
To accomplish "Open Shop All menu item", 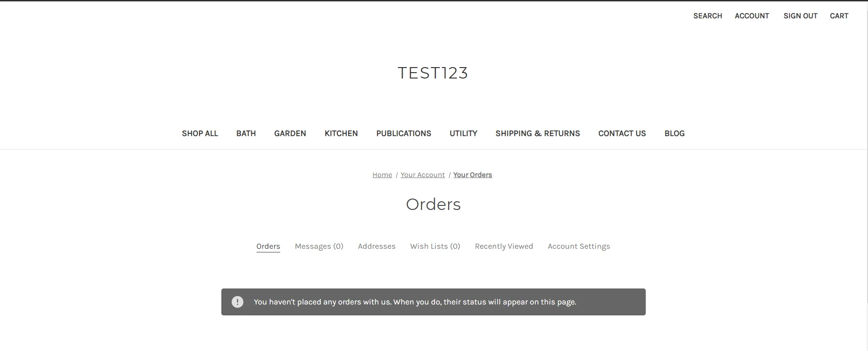I will coord(200,133).
